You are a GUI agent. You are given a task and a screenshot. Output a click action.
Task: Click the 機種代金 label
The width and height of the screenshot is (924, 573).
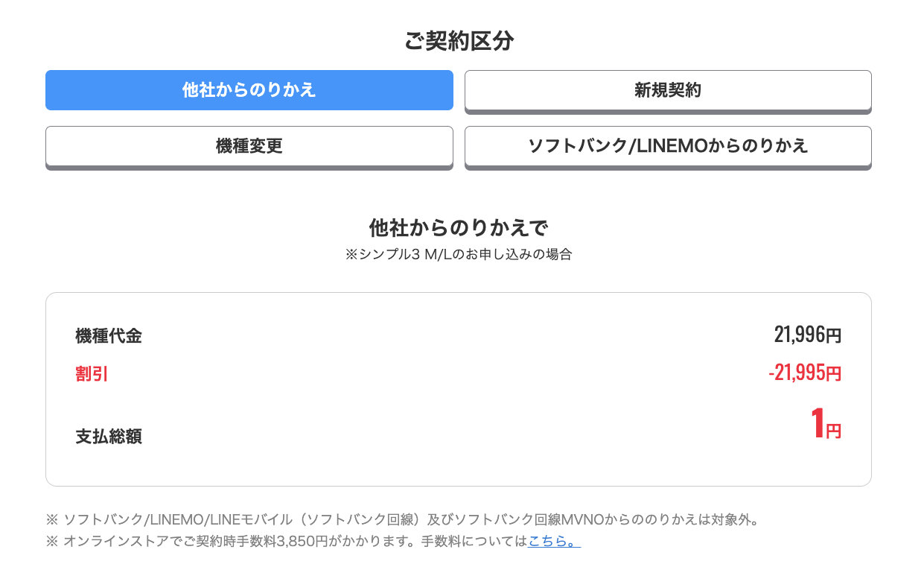click(109, 336)
